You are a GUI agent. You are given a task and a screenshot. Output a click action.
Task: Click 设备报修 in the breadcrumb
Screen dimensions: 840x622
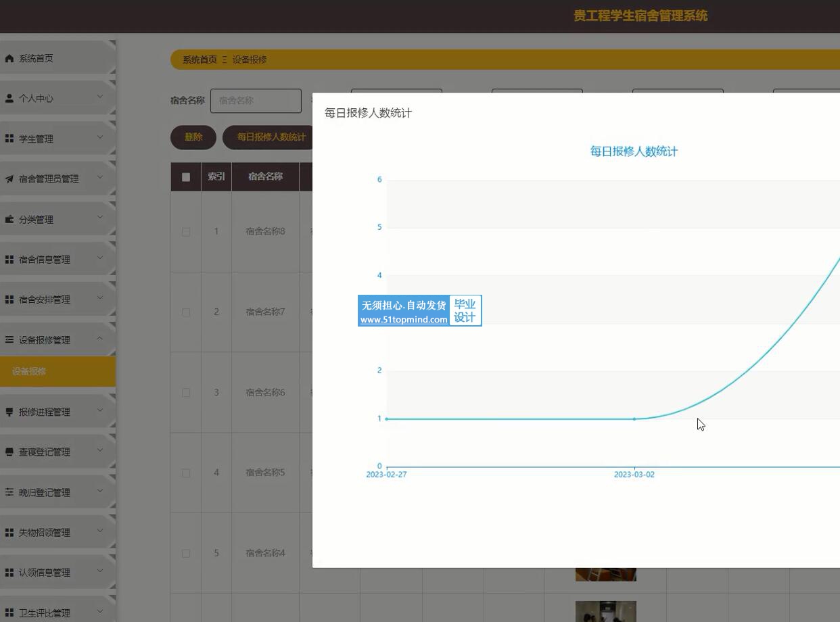250,59
